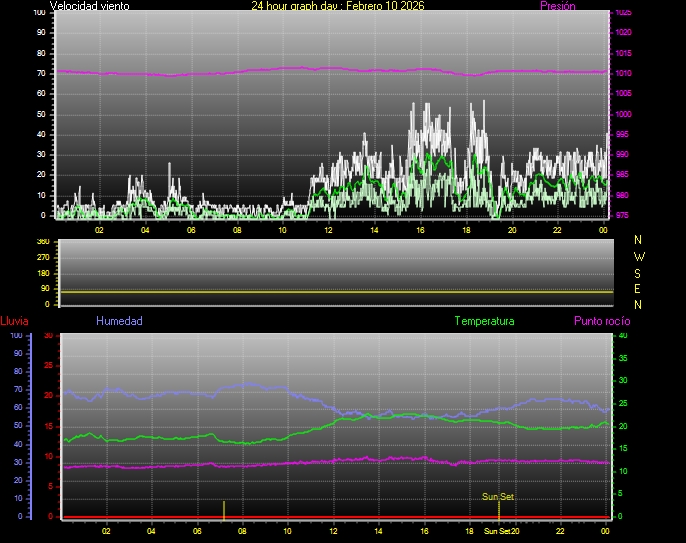Viewport: 686px width, 543px height.
Task: Click the "975" pressure axis value
Action: pyautogui.click(x=623, y=215)
